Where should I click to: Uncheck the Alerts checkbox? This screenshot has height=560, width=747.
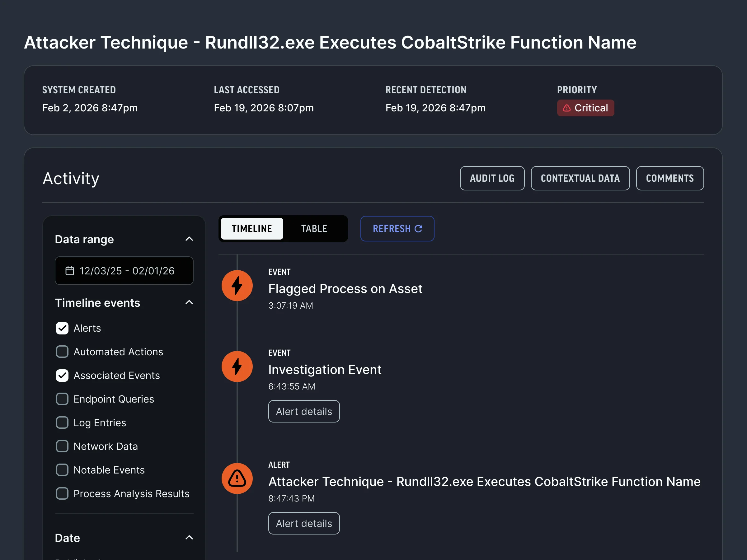click(62, 328)
